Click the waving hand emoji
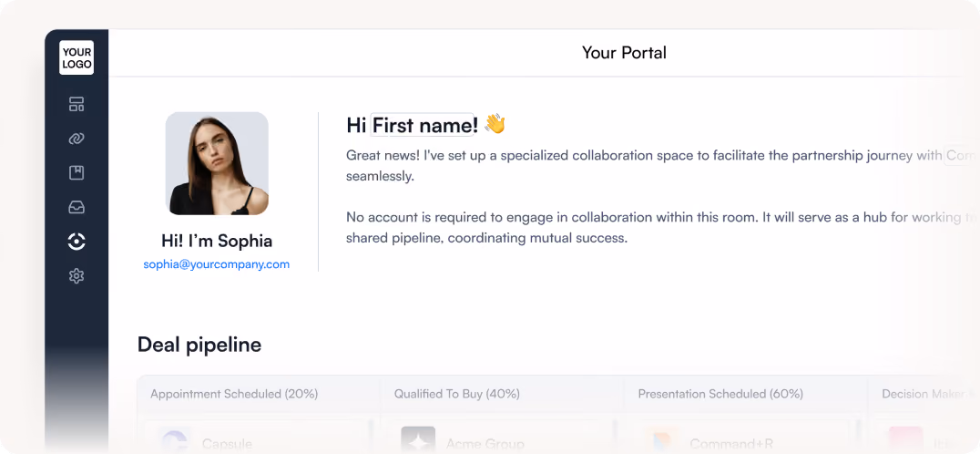The height and width of the screenshot is (454, 980). [495, 124]
